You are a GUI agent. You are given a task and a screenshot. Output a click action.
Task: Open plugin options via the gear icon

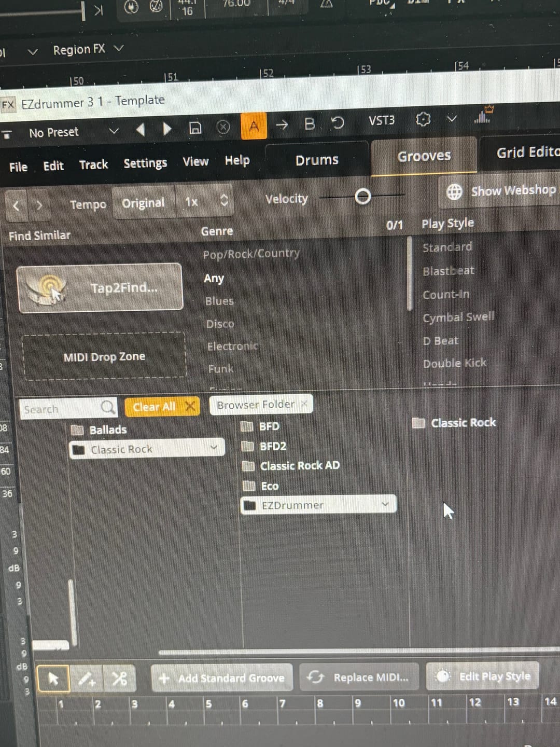point(423,120)
